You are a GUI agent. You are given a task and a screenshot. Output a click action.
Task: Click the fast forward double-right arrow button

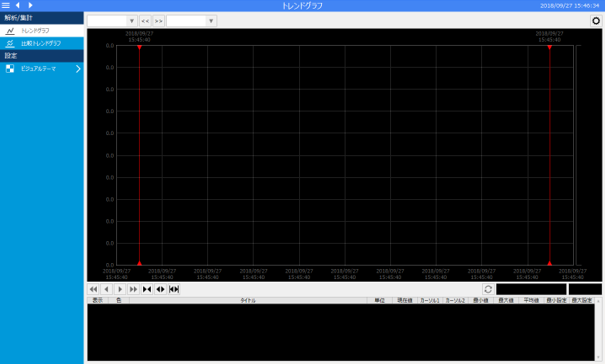click(134, 289)
